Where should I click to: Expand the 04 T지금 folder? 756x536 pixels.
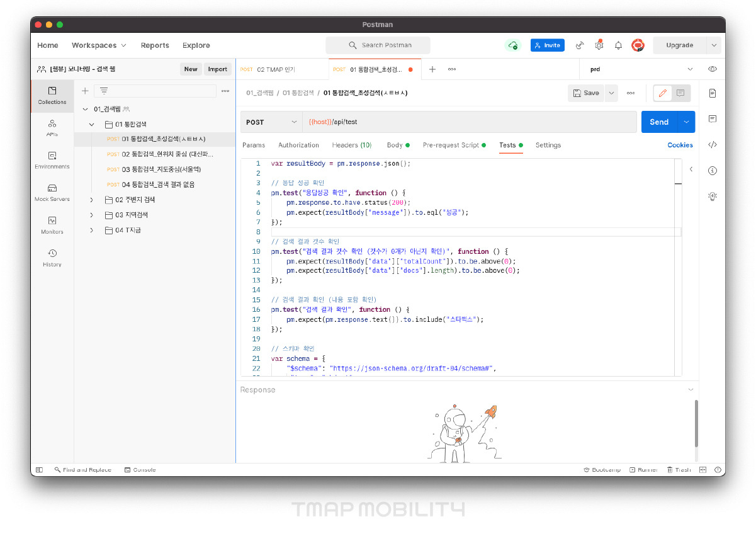[x=92, y=230]
